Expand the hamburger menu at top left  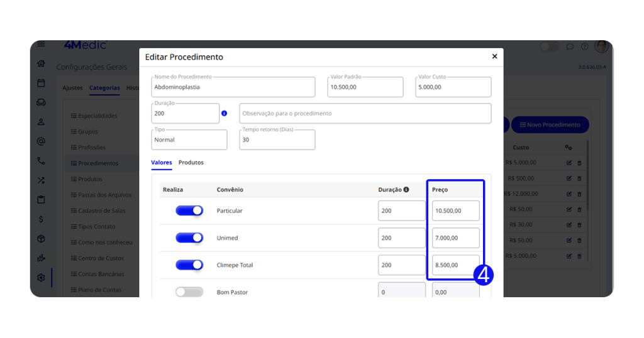[x=41, y=44]
